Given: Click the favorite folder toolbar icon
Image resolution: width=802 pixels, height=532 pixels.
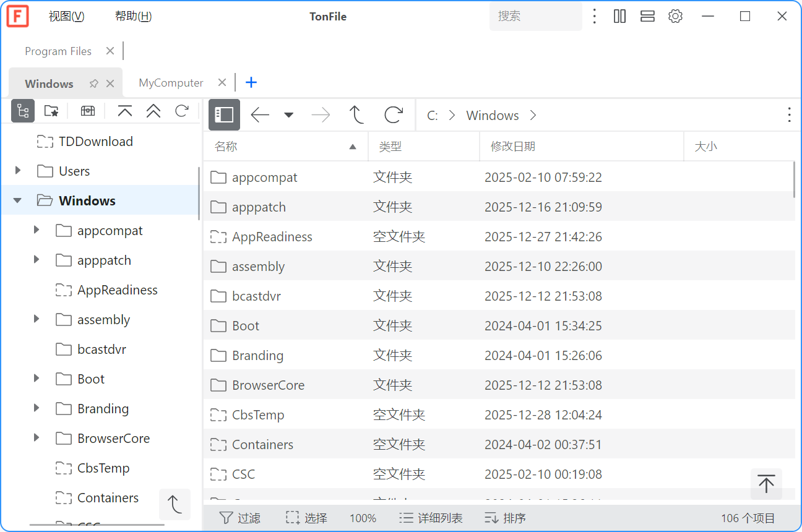Looking at the screenshot, I should (x=52, y=111).
